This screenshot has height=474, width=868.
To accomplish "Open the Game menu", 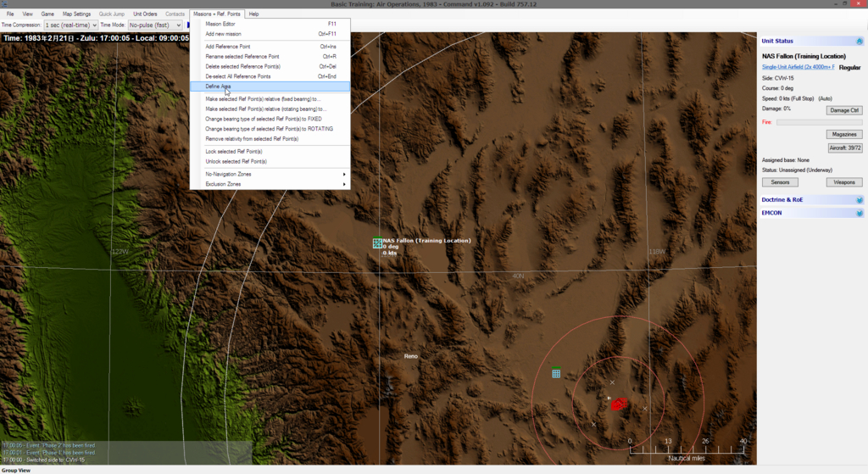I will point(47,14).
